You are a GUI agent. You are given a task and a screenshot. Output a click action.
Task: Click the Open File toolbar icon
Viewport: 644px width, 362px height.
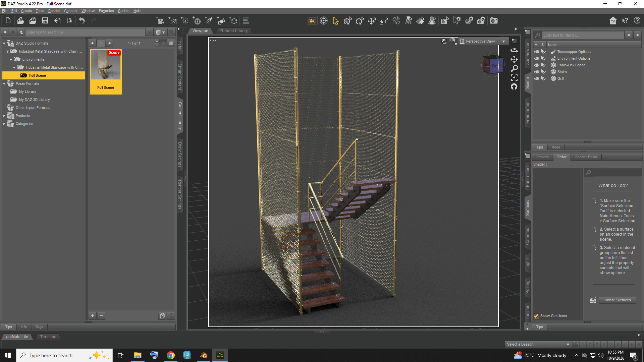20,21
